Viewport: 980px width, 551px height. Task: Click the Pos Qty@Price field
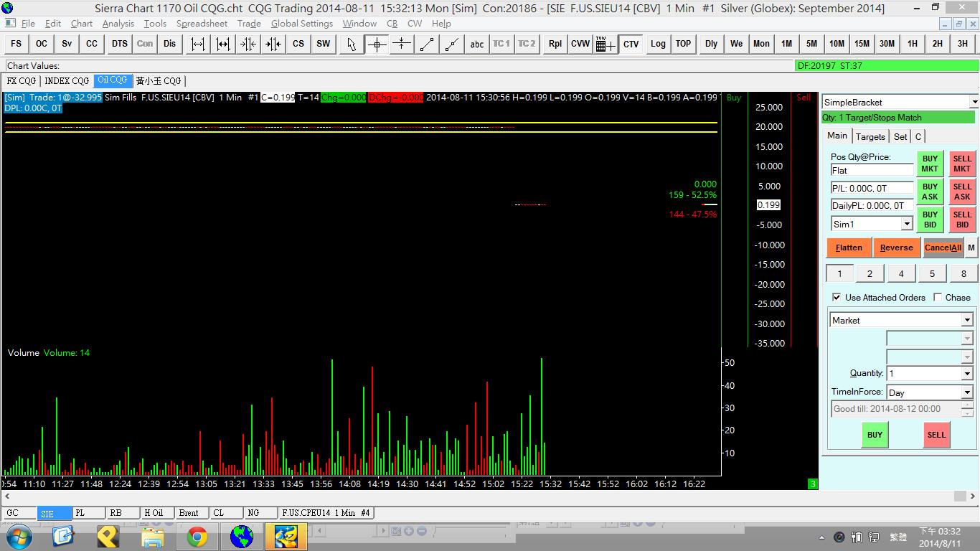pyautogui.click(x=872, y=171)
